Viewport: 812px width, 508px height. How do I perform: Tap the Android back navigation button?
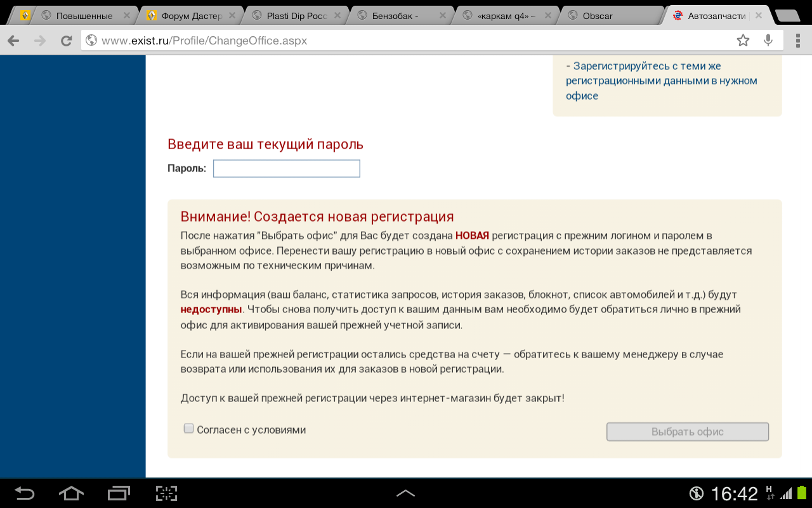[24, 493]
